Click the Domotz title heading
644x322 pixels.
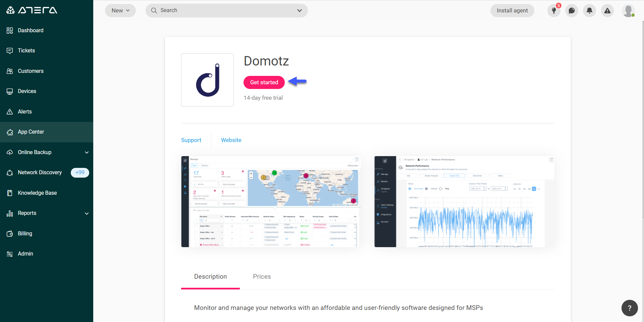[x=266, y=61]
